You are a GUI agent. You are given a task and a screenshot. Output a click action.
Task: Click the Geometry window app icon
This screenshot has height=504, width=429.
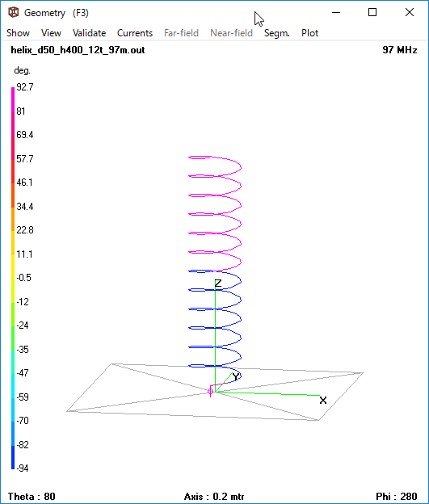[x=14, y=13]
